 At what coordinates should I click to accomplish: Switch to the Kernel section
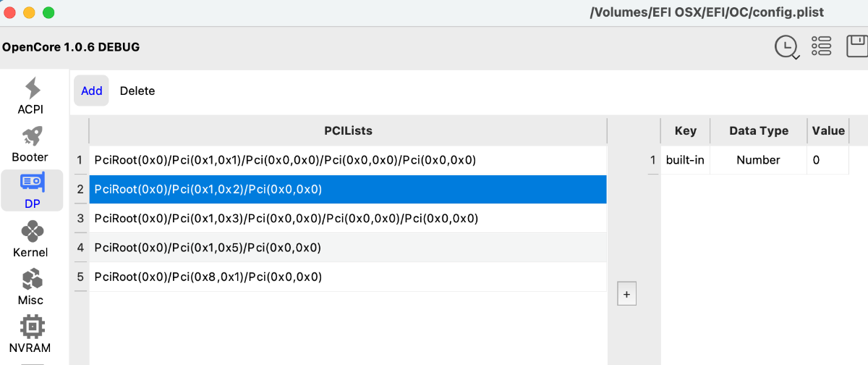pos(31,239)
